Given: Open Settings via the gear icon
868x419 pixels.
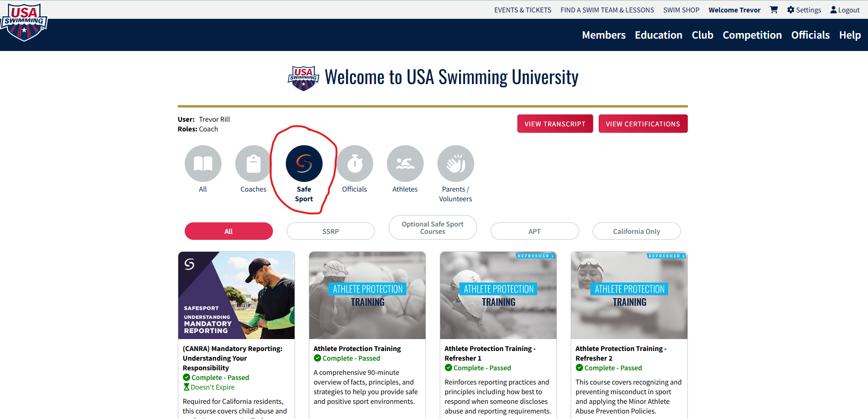Looking at the screenshot, I should point(791,10).
